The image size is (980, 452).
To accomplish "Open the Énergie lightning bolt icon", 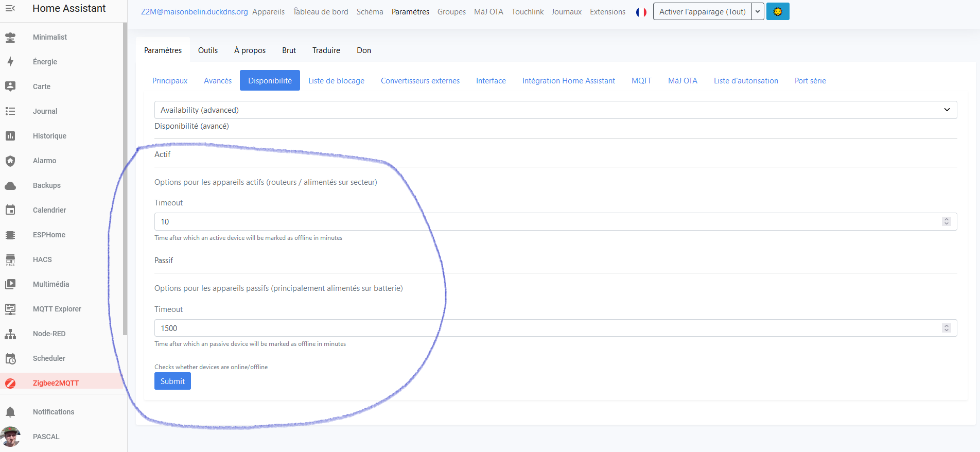I will tap(10, 62).
